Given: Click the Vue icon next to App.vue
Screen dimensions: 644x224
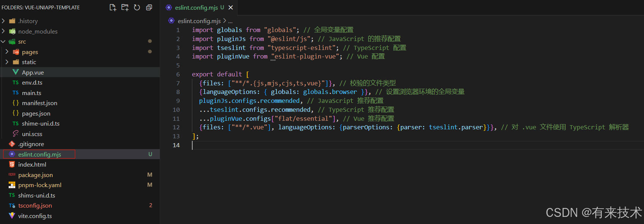Looking at the screenshot, I should [16, 72].
